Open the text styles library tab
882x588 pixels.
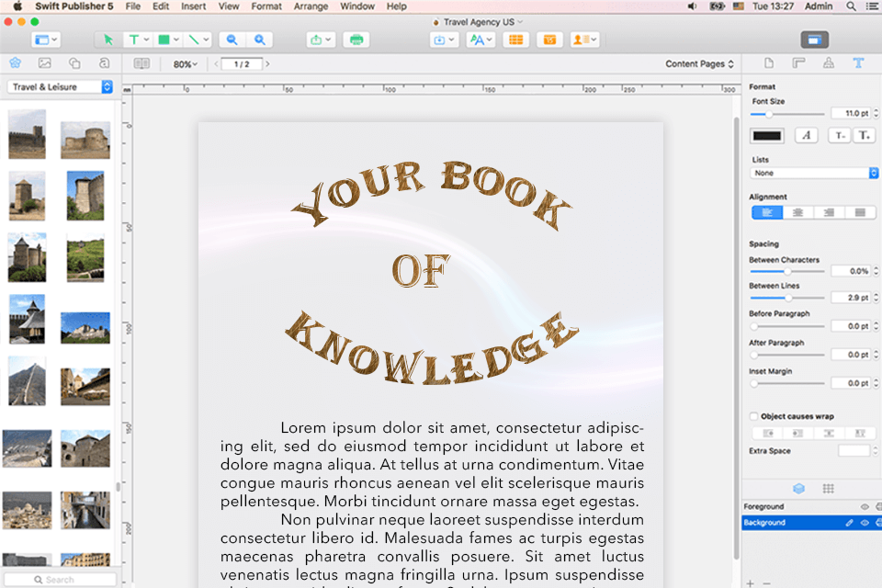pos(104,63)
